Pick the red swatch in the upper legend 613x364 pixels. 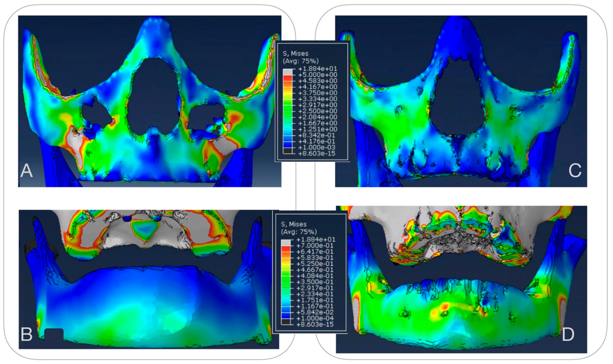(x=288, y=78)
